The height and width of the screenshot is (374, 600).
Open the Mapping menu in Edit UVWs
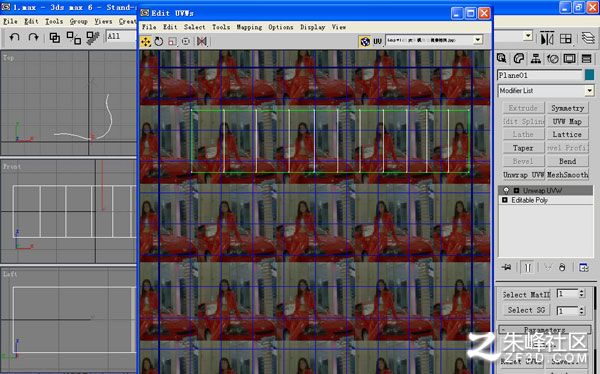249,27
